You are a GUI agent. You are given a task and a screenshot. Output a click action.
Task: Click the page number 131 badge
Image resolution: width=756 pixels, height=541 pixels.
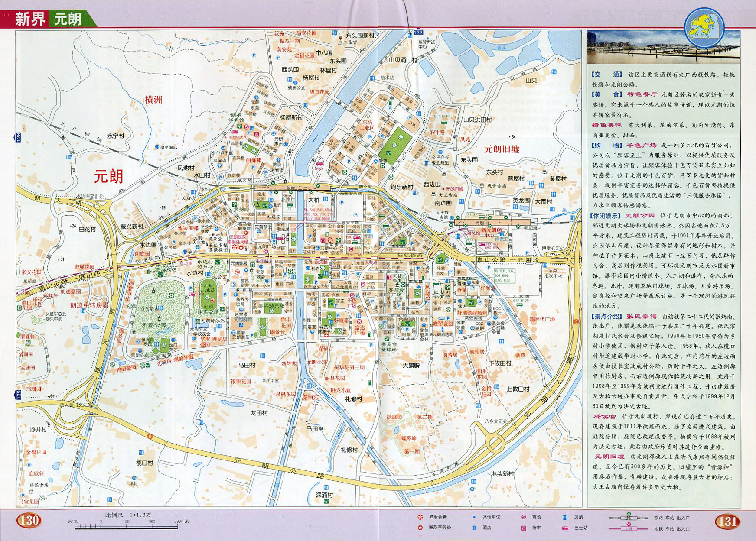[x=727, y=521]
